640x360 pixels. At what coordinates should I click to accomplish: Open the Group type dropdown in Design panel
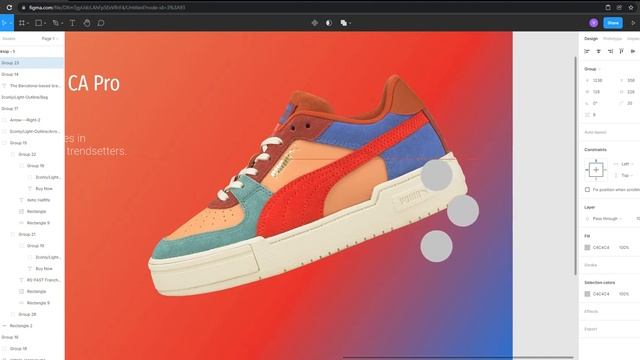pos(592,69)
